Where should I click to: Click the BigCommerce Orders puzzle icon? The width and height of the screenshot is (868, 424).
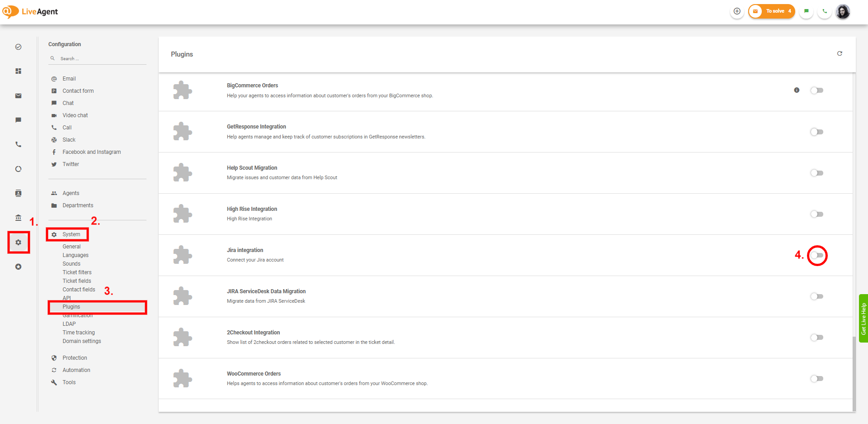(183, 91)
